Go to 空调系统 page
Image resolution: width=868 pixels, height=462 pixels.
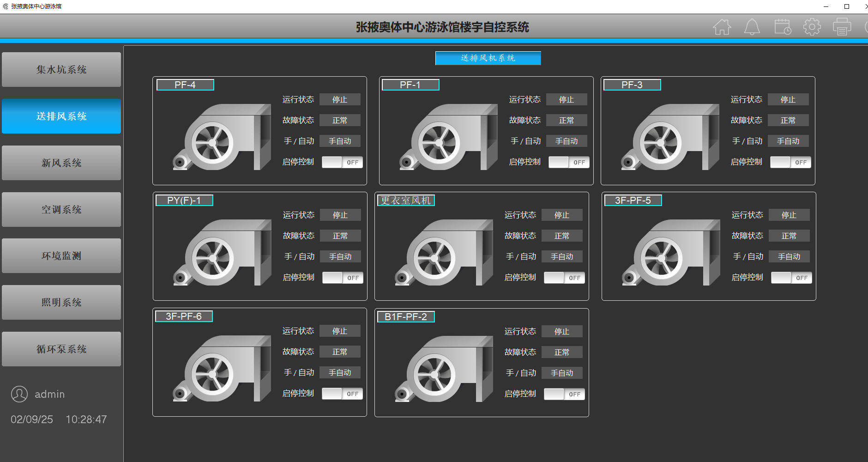[61, 210]
